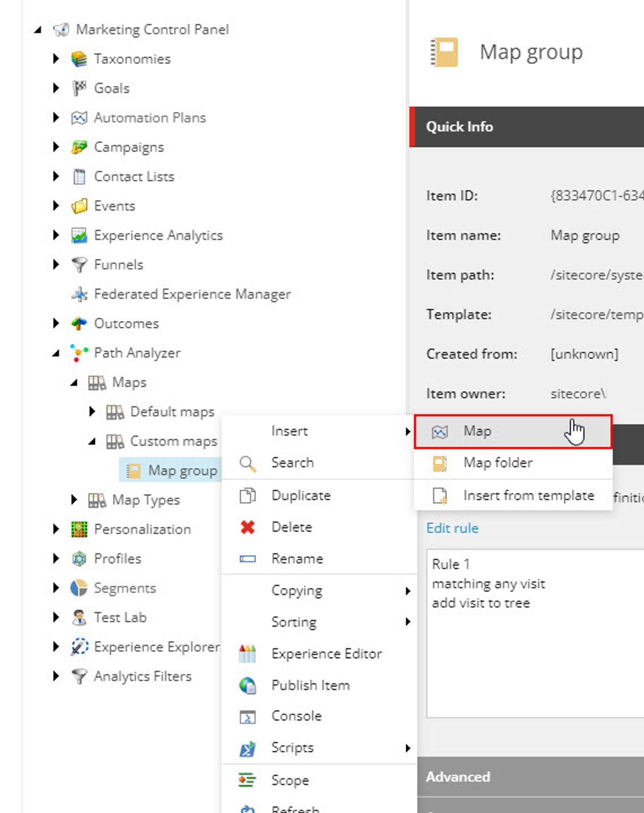Open the Copying submenu

(x=319, y=591)
